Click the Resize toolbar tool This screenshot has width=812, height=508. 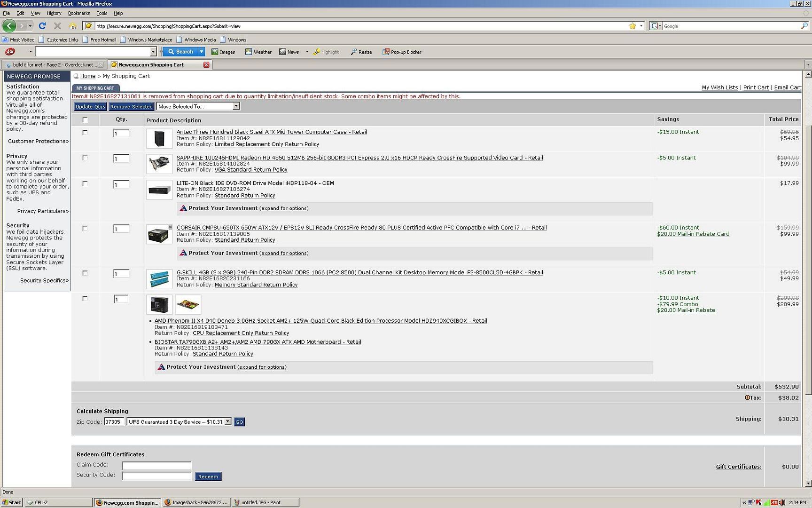tap(361, 52)
